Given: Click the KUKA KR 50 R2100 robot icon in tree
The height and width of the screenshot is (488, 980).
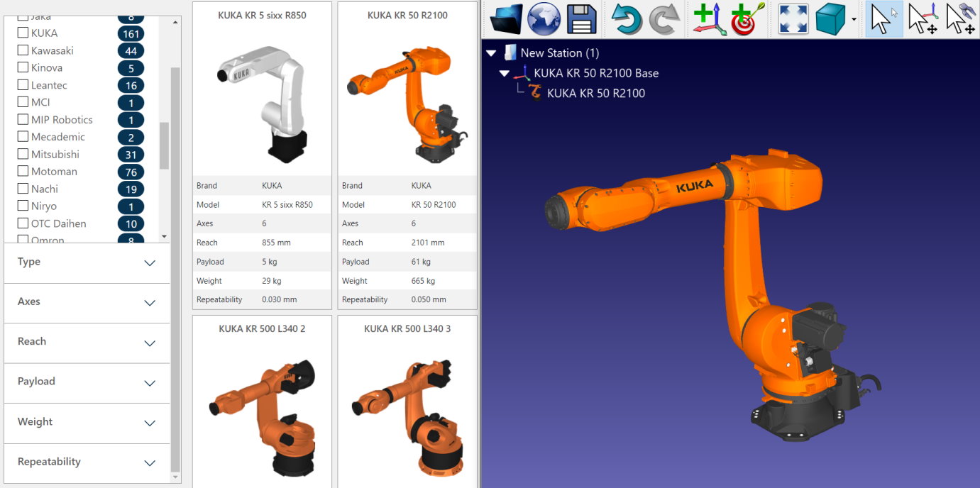Looking at the screenshot, I should pos(536,93).
